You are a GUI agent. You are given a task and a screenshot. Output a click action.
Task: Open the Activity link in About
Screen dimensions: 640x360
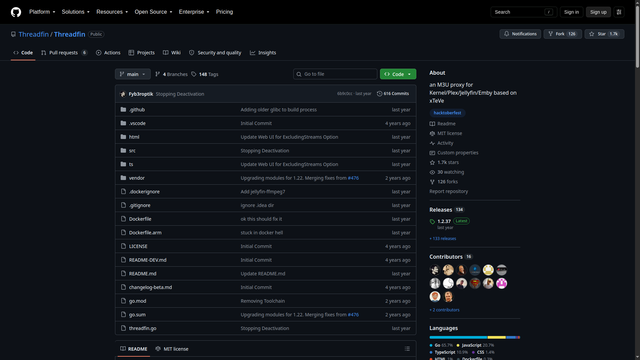[441, 143]
